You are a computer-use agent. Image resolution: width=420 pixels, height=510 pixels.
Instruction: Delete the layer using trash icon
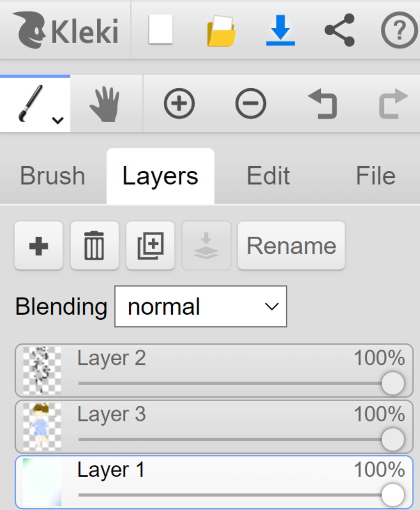[x=94, y=246]
